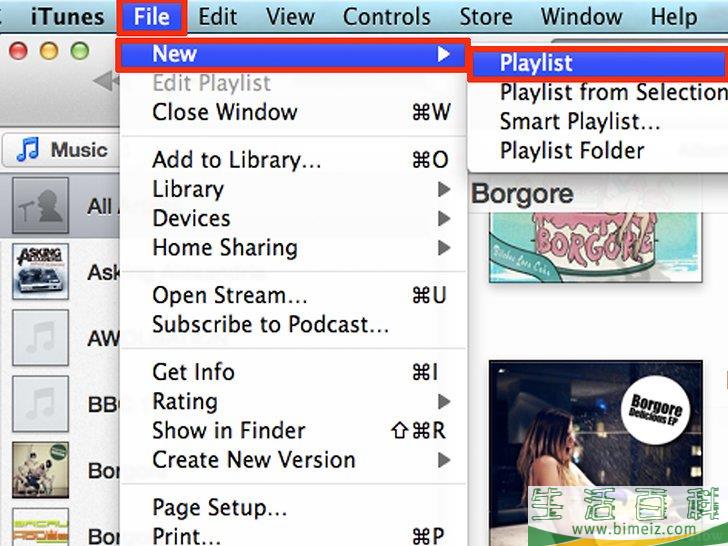Open the Music library dropdown

[x=61, y=150]
